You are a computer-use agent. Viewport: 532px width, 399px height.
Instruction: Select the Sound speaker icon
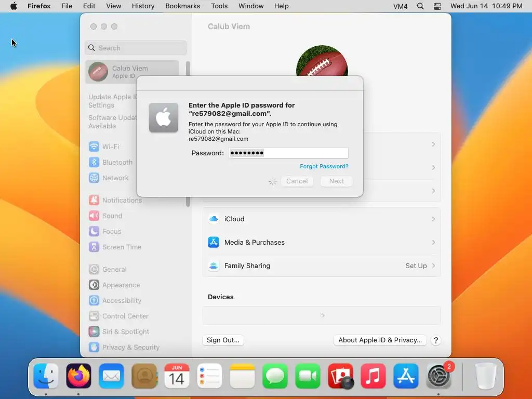[x=94, y=216]
